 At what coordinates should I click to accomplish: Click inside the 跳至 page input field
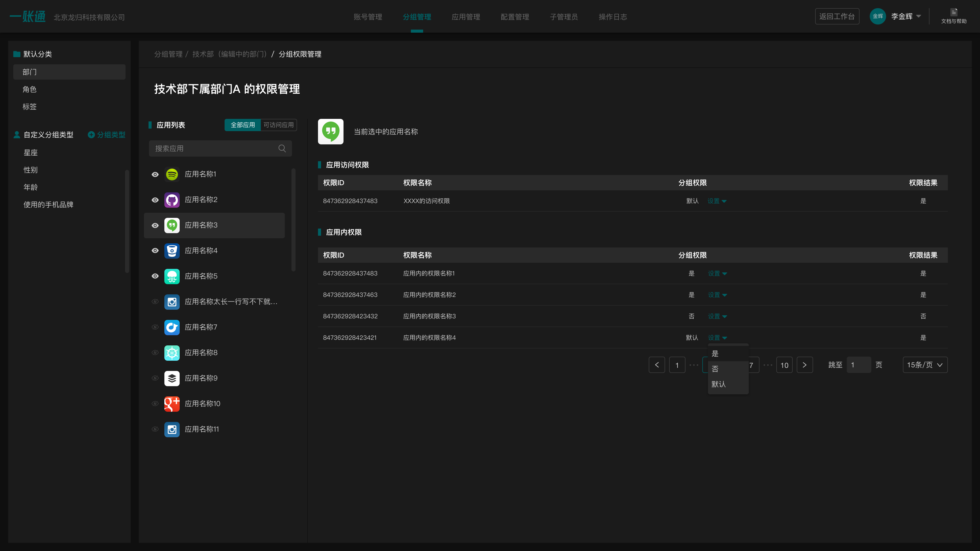[859, 365]
